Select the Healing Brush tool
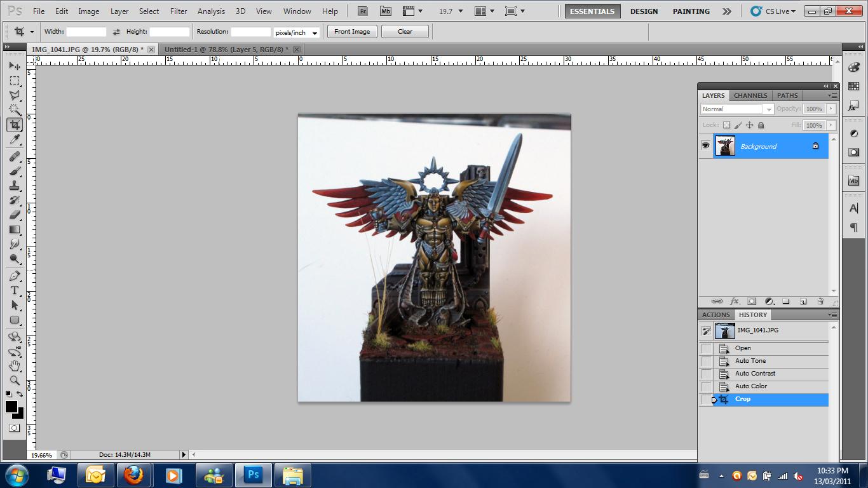Viewport: 868px width, 488px height. pos(15,156)
